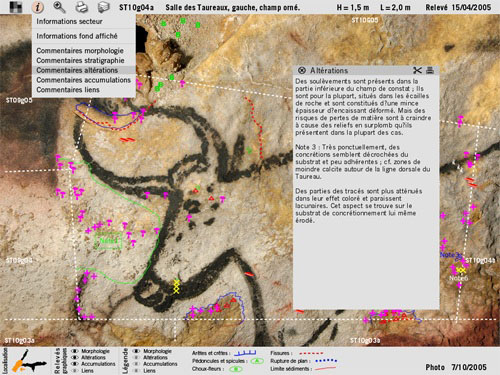The width and height of the screenshot is (500, 375).
Task: Go to adjacent sector ST10G05
Action: point(365,20)
